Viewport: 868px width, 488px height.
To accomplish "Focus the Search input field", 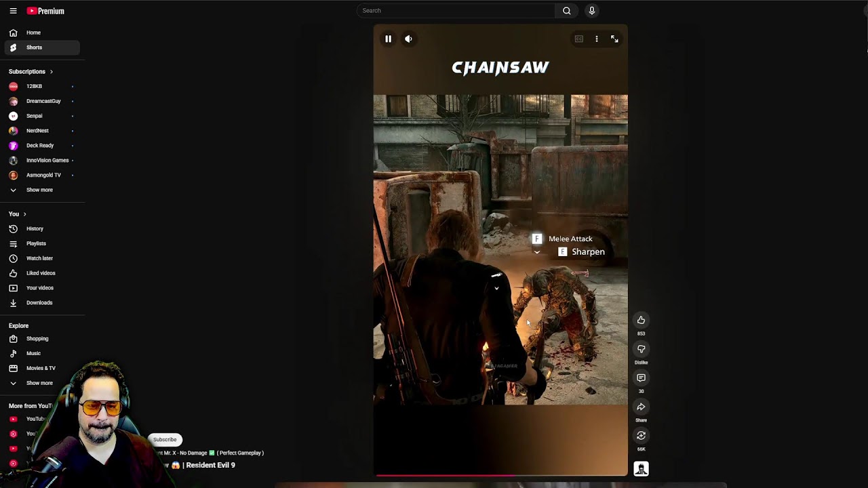I will 456,11.
